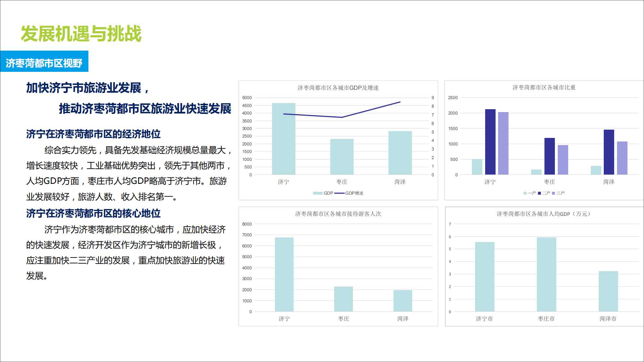The height and width of the screenshot is (362, 644).
Task: Click heading 济宁在济枣菏都市区的经济地位
Action: 93,134
